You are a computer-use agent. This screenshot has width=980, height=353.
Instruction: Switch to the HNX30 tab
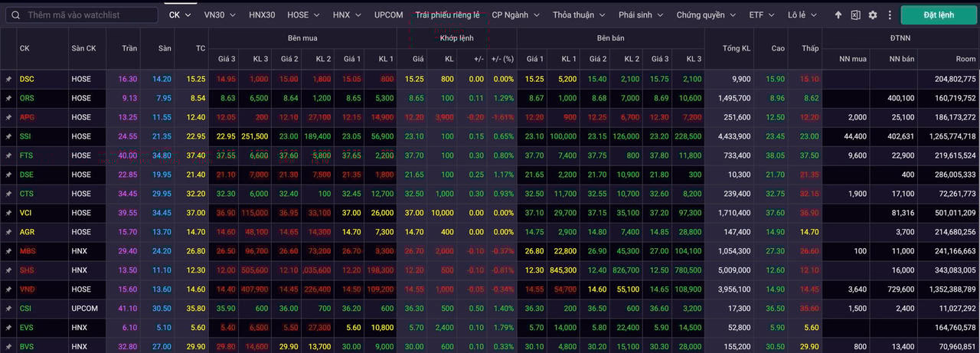click(x=262, y=15)
